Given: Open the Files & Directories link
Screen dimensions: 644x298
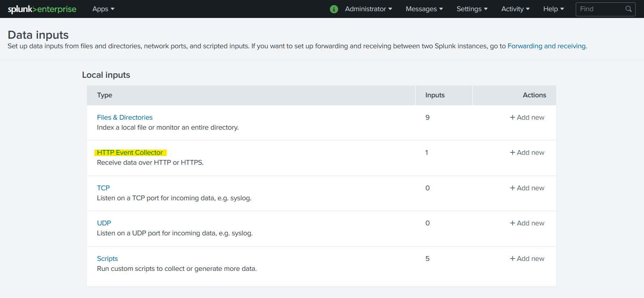Looking at the screenshot, I should pyautogui.click(x=125, y=117).
